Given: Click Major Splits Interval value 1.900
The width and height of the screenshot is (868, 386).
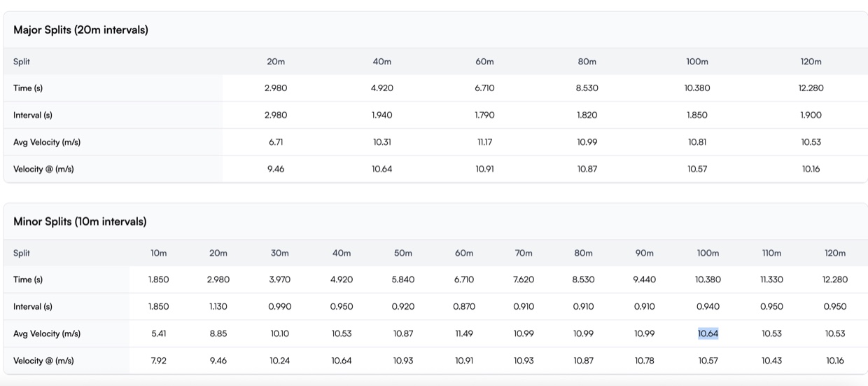Looking at the screenshot, I should coord(811,115).
